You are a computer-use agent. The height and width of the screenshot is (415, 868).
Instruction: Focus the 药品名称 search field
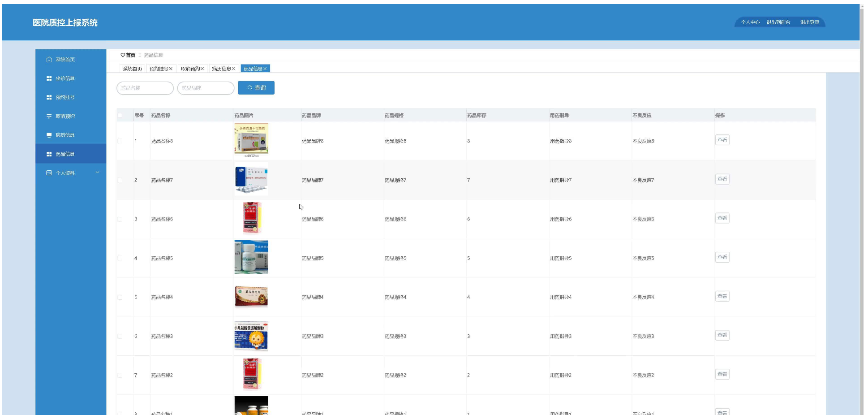pos(145,88)
